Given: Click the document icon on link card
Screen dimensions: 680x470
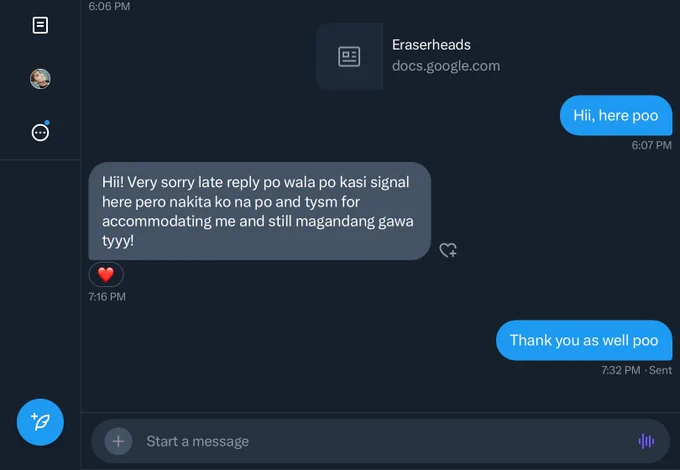Looking at the screenshot, I should [x=349, y=56].
